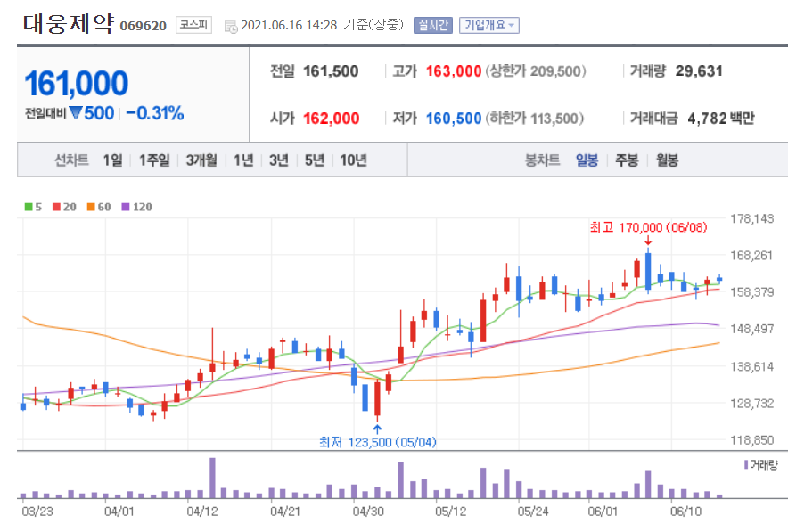Click the tallest volume bar near 04/12
Image resolution: width=788 pixels, height=532 pixels.
[212, 478]
